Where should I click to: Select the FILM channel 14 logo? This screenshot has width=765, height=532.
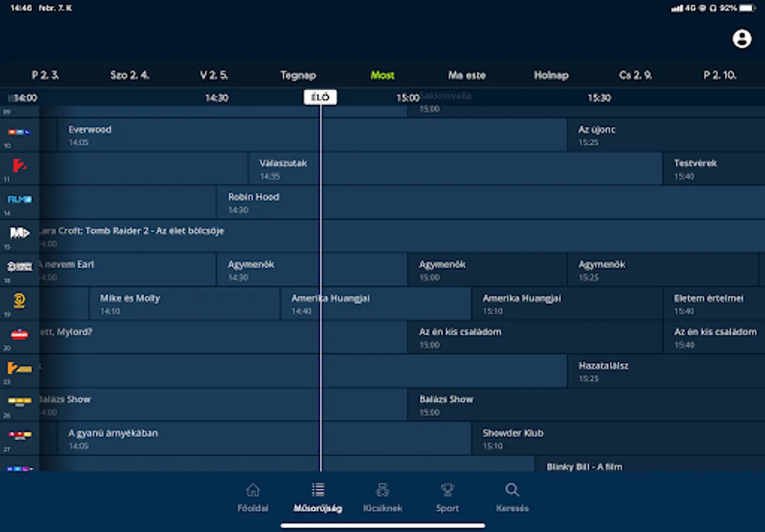point(20,200)
